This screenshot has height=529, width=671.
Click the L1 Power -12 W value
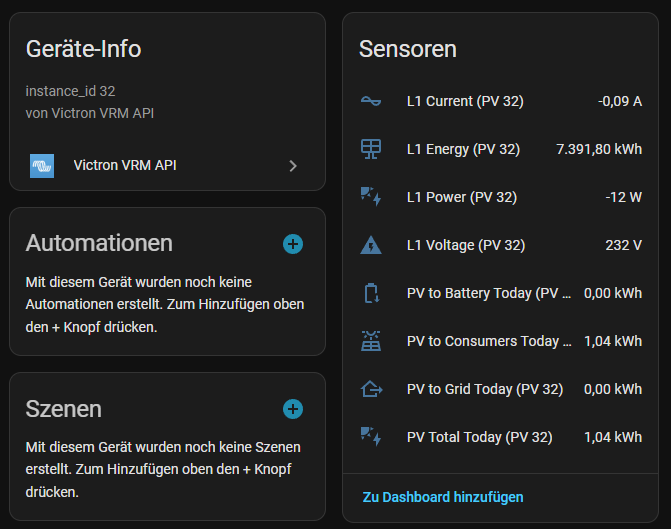click(623, 197)
